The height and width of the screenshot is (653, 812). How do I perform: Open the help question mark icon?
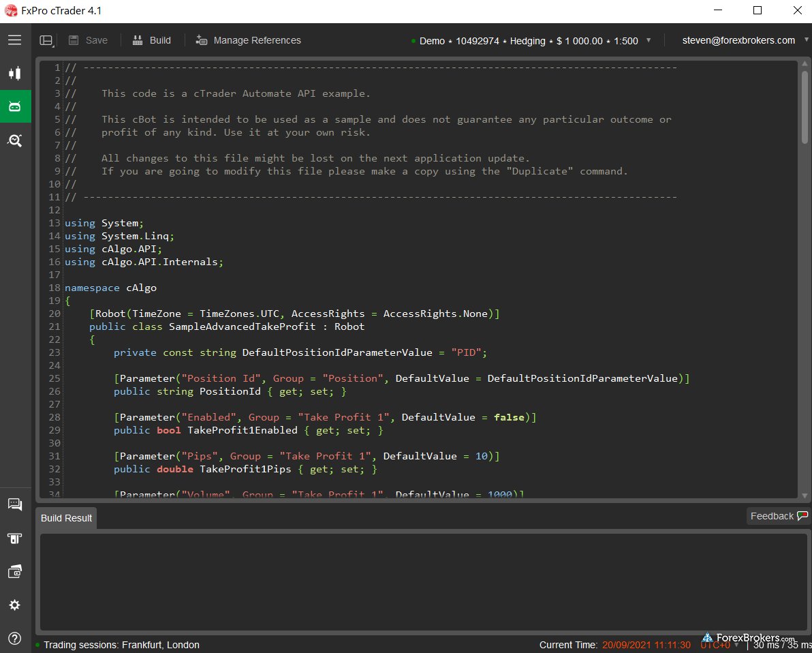(x=14, y=639)
